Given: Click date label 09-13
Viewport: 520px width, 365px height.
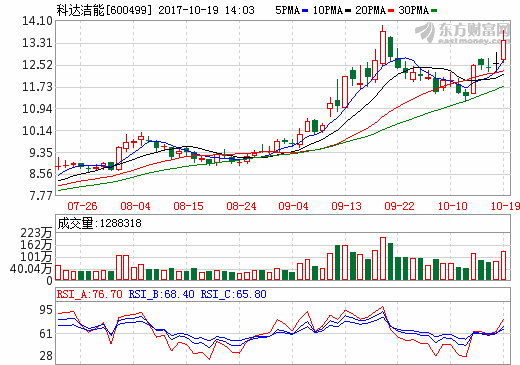Looking at the screenshot, I should [x=346, y=206].
